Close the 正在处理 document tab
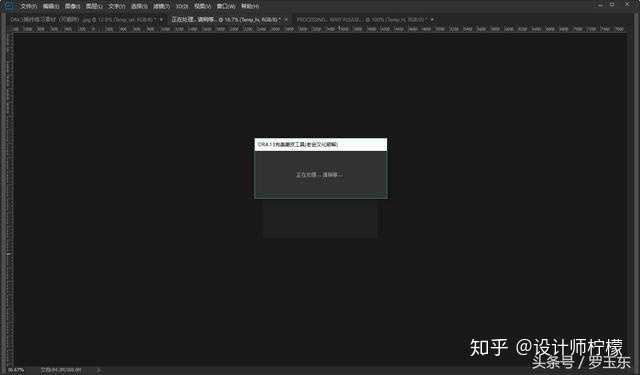 coord(286,20)
